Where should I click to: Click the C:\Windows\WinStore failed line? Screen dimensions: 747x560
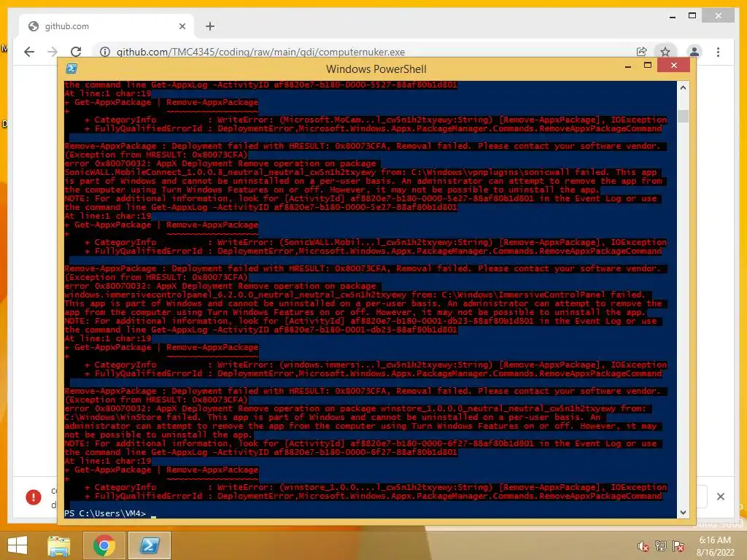(x=332, y=417)
